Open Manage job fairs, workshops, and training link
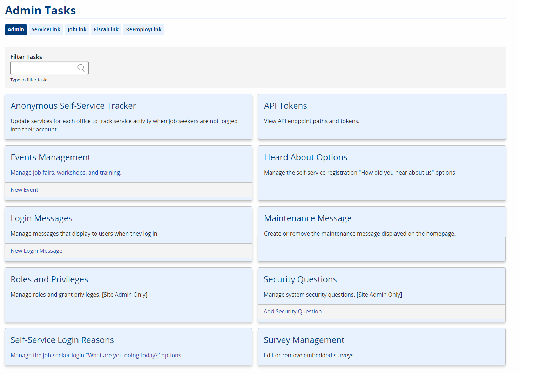The height and width of the screenshot is (392, 533). pos(66,173)
